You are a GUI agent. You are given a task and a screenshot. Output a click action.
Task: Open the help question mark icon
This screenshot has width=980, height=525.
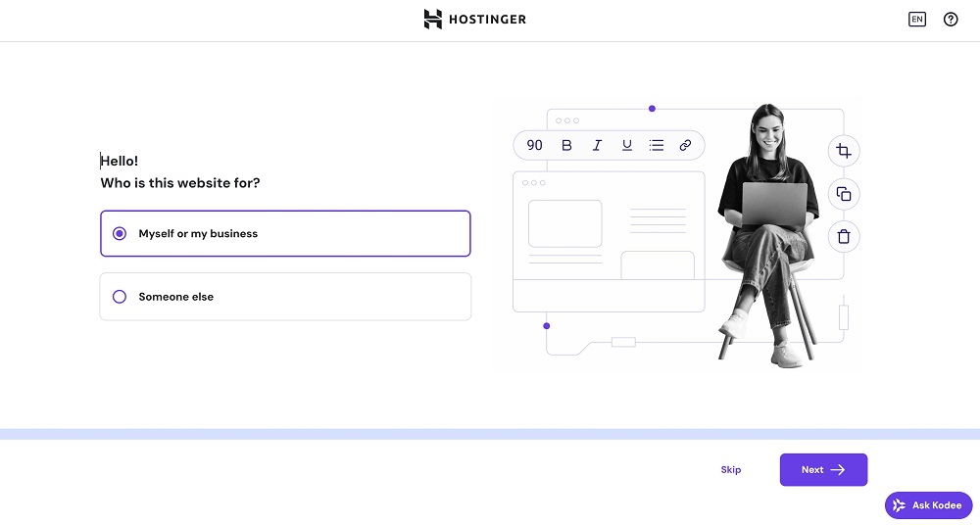point(951,20)
